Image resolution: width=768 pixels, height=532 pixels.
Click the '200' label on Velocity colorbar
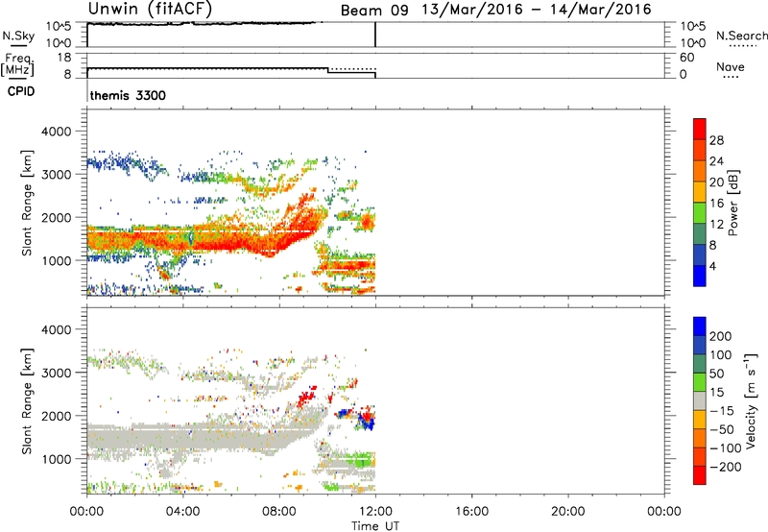tap(721, 336)
